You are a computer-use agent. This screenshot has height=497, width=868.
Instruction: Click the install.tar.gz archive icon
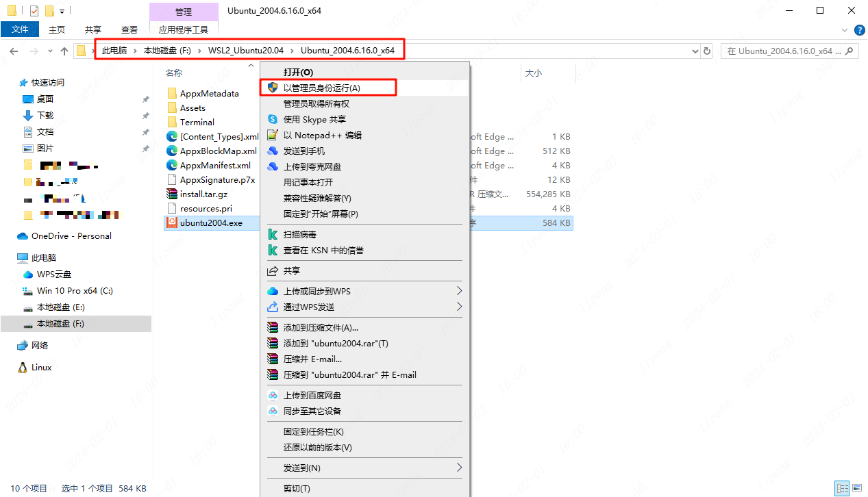click(172, 194)
